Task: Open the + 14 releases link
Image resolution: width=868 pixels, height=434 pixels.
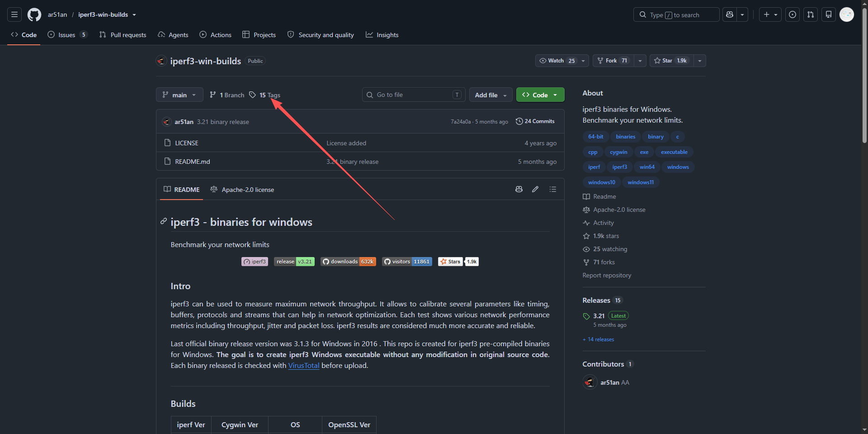Action: tap(599, 339)
